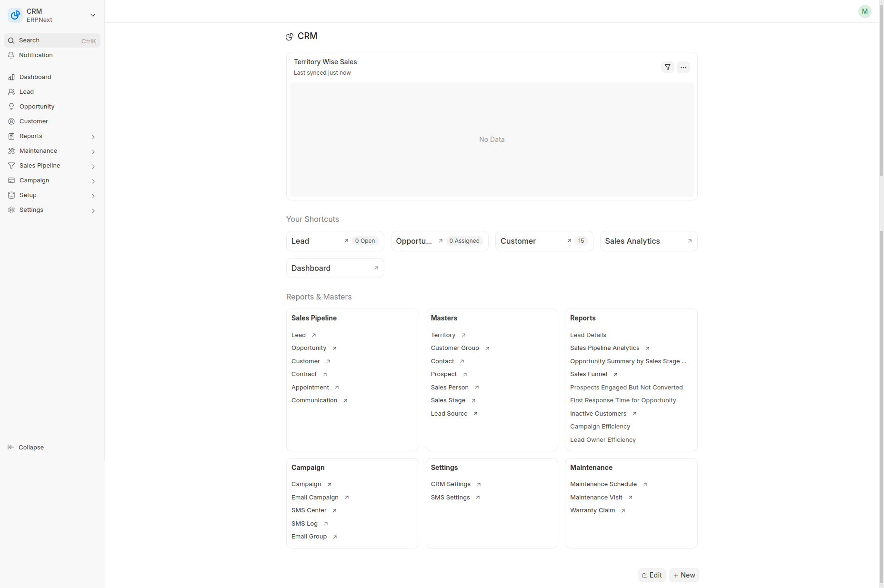Click the filter icon on Territory Wise Sales
The image size is (884, 588).
[667, 67]
